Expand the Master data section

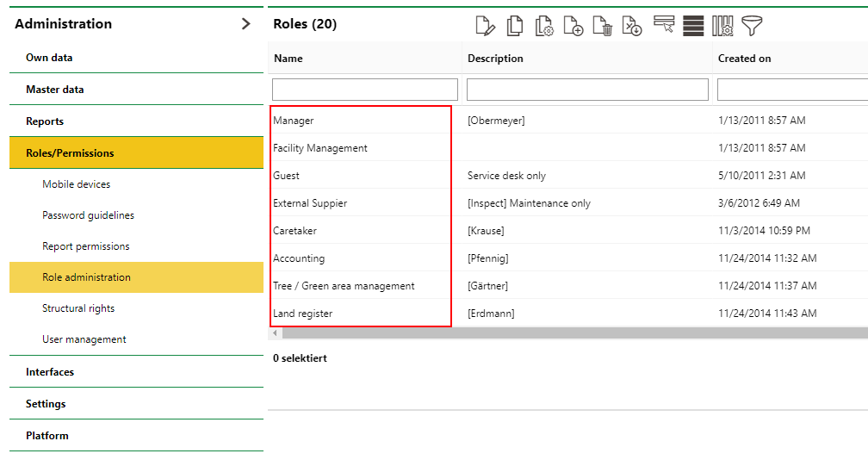point(55,90)
